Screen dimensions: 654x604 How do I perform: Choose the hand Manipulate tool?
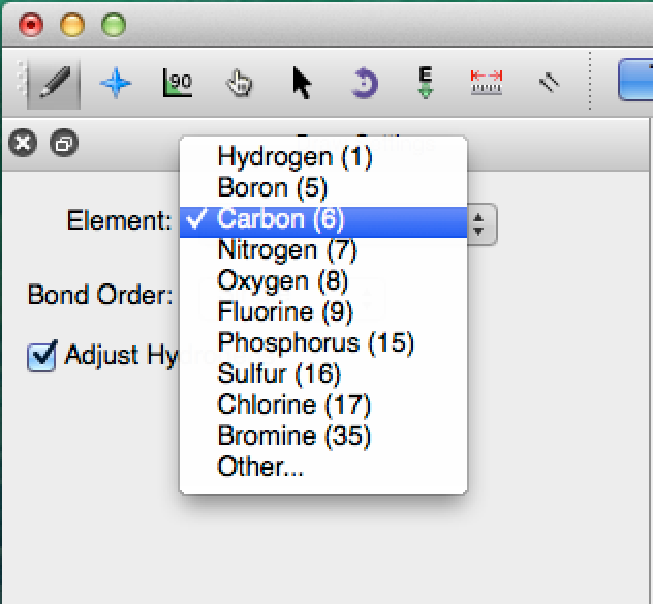[x=239, y=83]
